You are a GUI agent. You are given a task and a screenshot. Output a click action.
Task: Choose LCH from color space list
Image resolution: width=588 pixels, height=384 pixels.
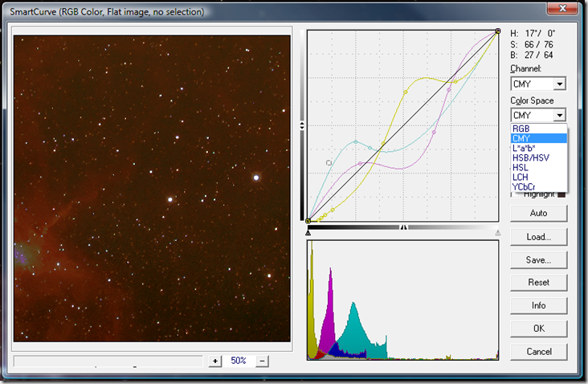[x=538, y=177]
